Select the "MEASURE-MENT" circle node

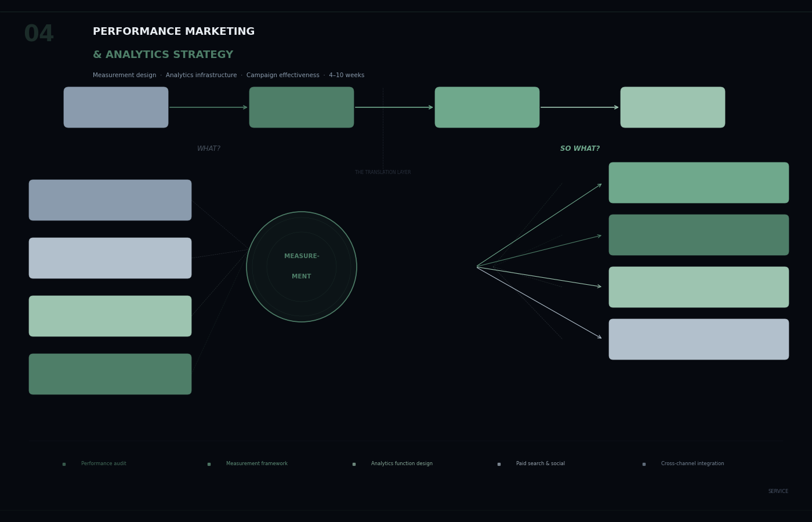tap(302, 267)
